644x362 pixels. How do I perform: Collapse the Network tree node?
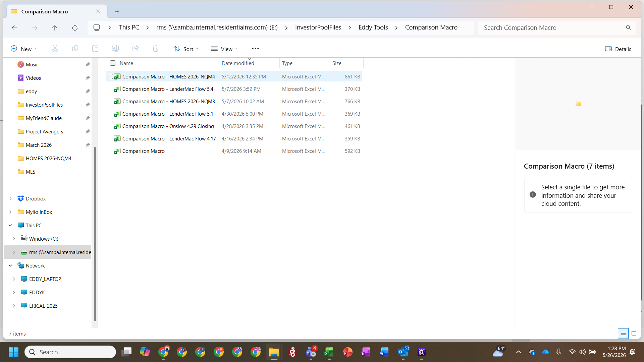point(10,265)
